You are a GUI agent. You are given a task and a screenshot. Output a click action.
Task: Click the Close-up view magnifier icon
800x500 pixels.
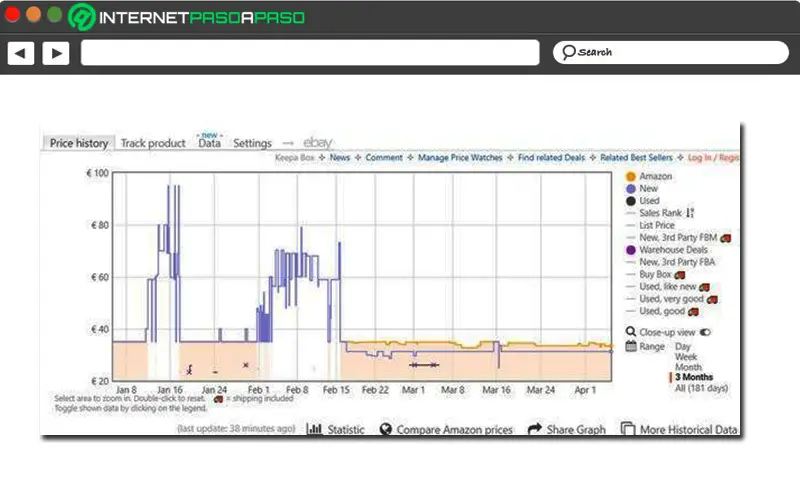click(631, 332)
